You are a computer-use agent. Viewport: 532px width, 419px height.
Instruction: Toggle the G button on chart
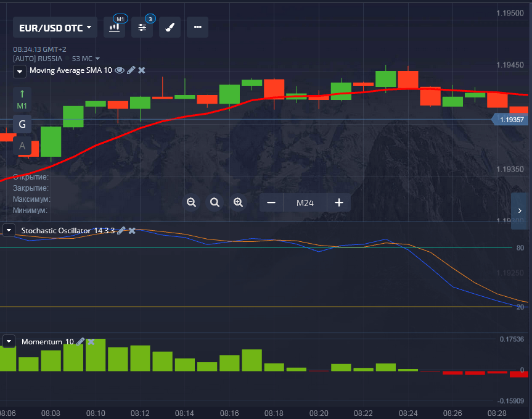[x=22, y=124]
